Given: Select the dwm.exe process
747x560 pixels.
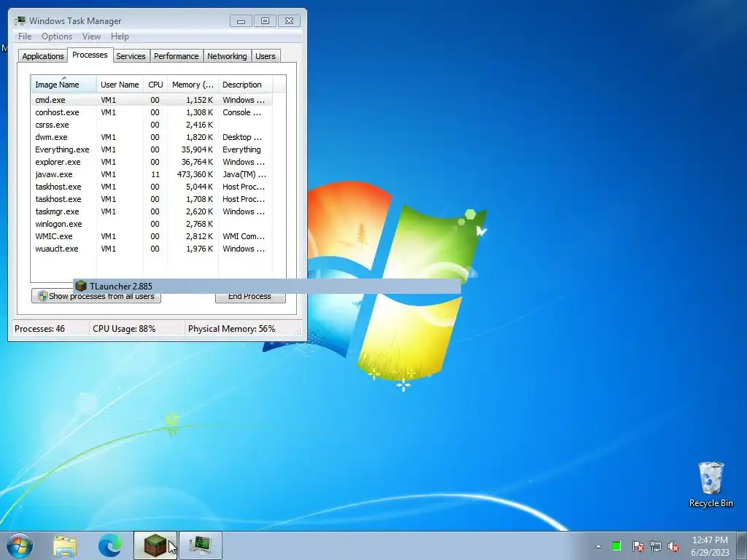Looking at the screenshot, I should click(x=152, y=137).
